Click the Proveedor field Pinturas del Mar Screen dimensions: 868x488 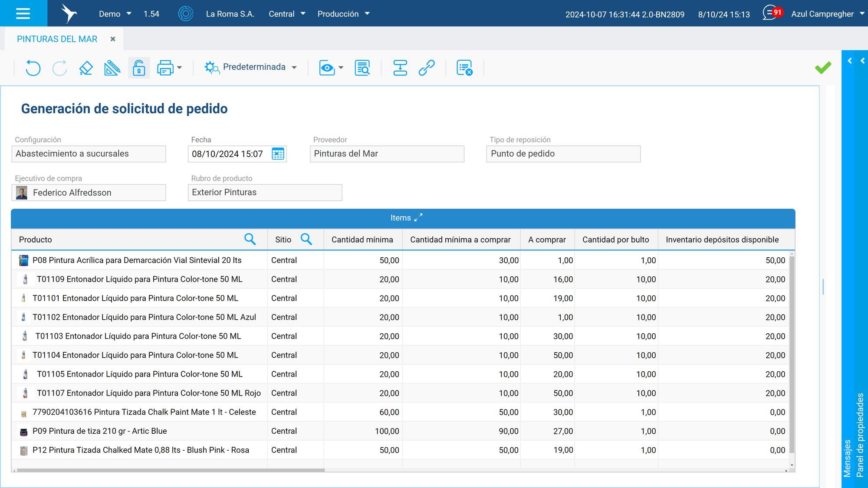coord(387,154)
